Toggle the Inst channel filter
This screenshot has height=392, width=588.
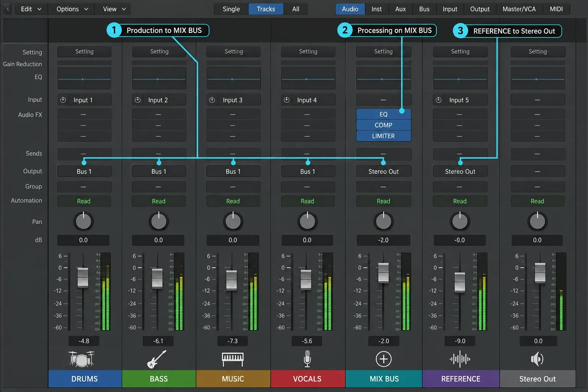click(376, 9)
